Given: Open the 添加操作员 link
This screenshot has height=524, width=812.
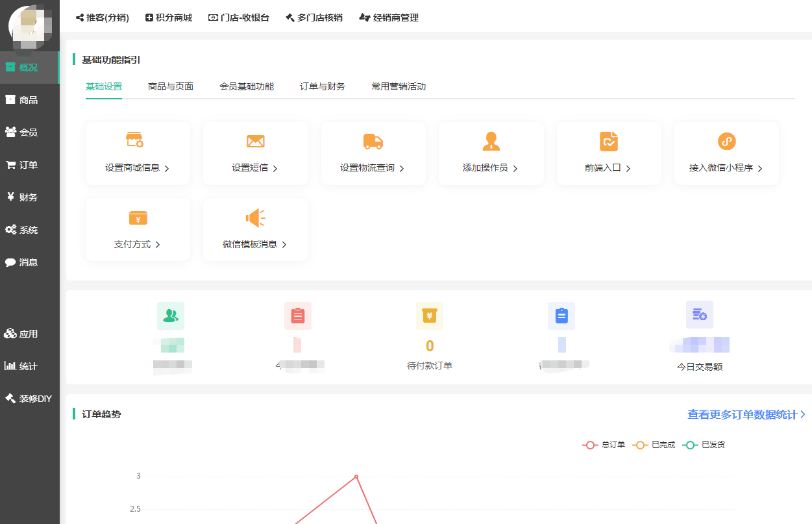Looking at the screenshot, I should [491, 168].
